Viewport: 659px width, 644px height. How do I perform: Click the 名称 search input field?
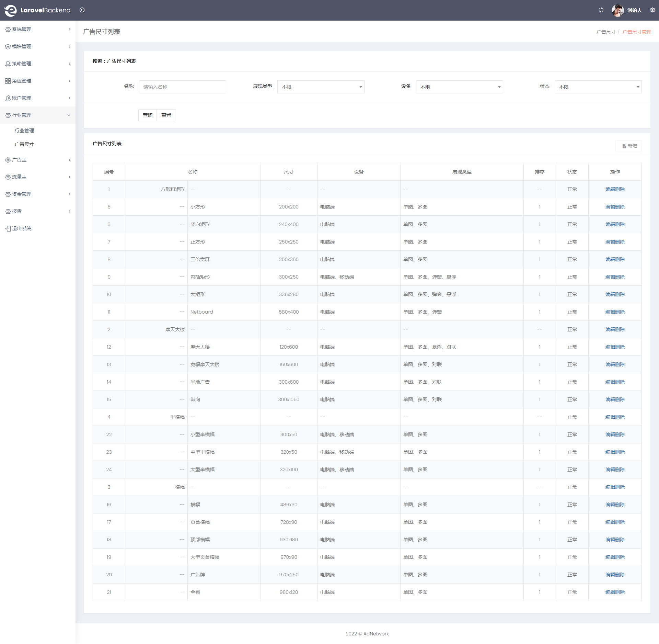[182, 87]
